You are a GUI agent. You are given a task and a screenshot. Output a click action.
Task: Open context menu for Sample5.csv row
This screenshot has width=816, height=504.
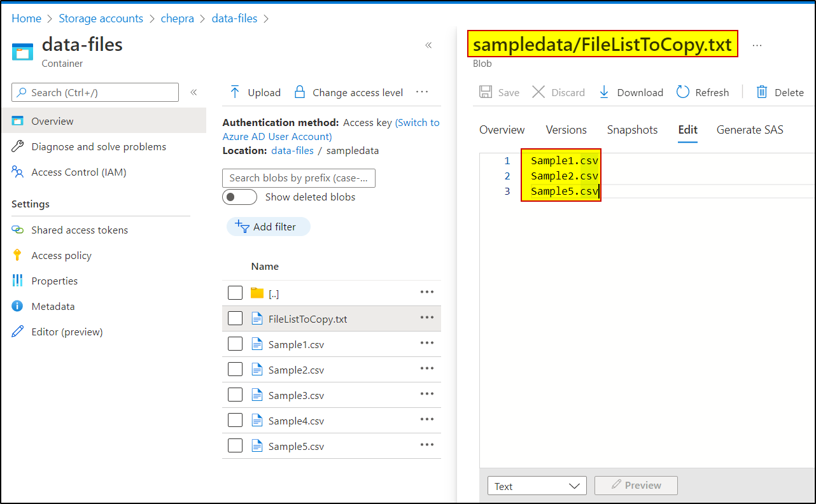point(426,445)
